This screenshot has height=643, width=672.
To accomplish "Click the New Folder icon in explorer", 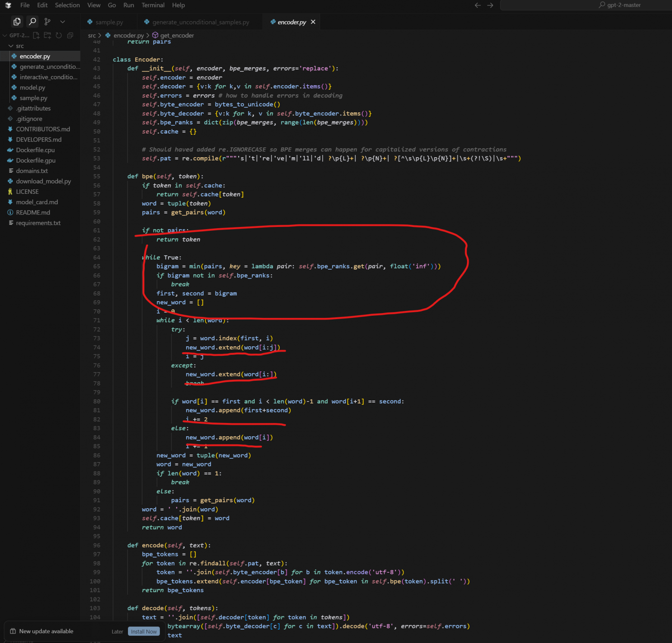I will tap(47, 35).
